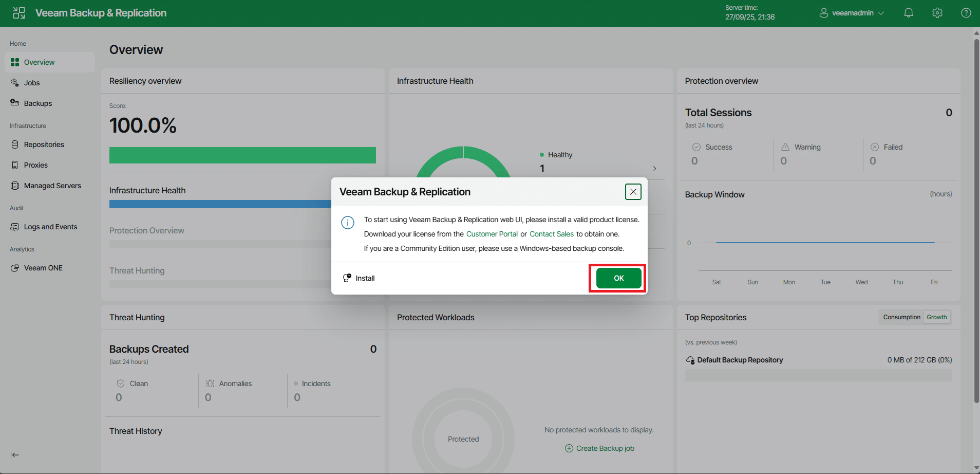
Task: Click the Install license icon
Action: click(x=347, y=278)
